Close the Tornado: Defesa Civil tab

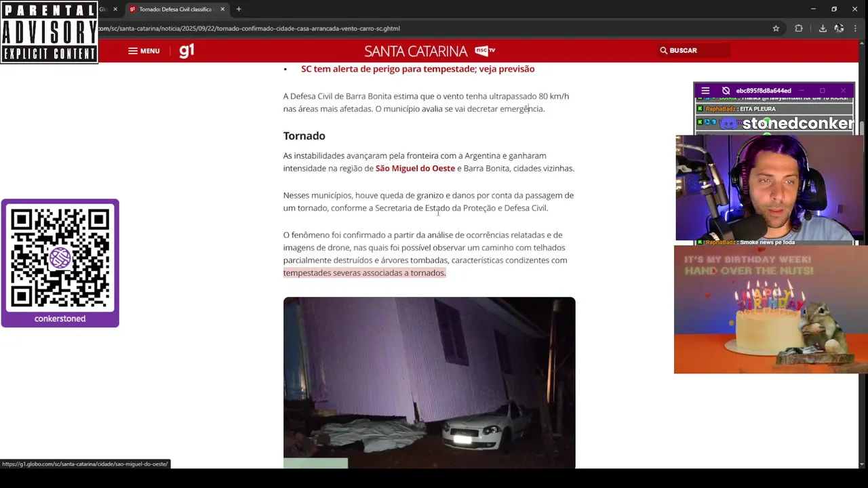pyautogui.click(x=222, y=9)
